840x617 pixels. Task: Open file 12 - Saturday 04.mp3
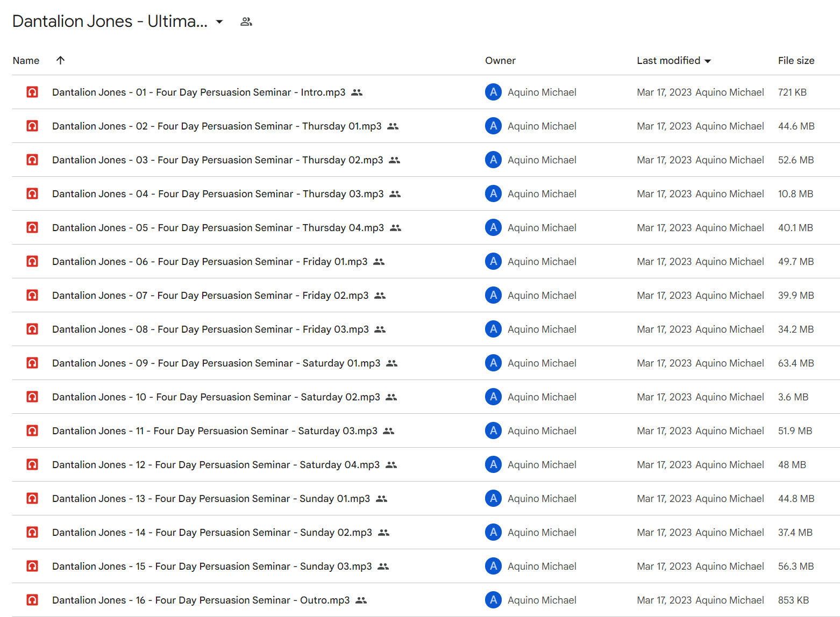click(216, 465)
